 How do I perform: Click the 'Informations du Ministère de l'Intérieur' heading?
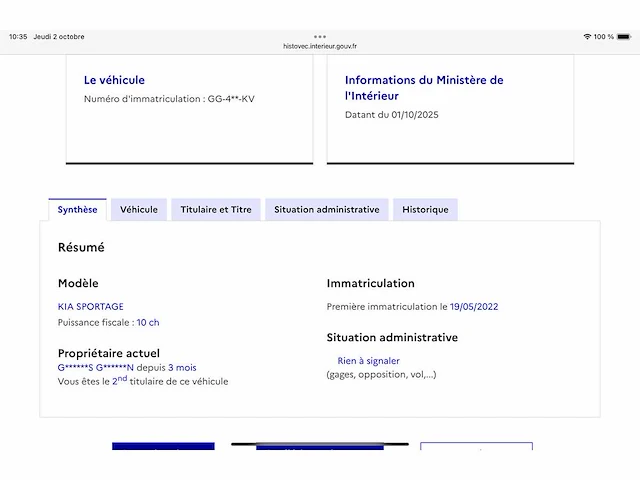[x=424, y=88]
